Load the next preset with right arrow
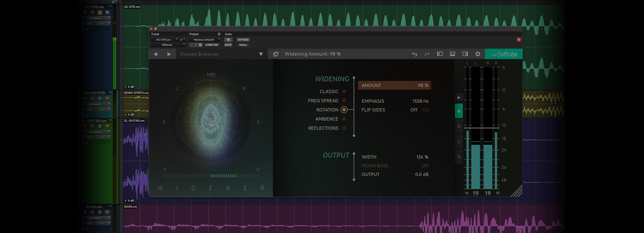 tap(169, 54)
